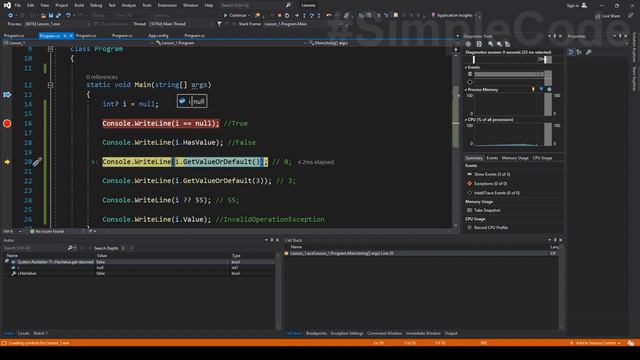Viewport: 640px width, 360px height.
Task: Switch to the Immediate Window tab
Action: [x=423, y=333]
